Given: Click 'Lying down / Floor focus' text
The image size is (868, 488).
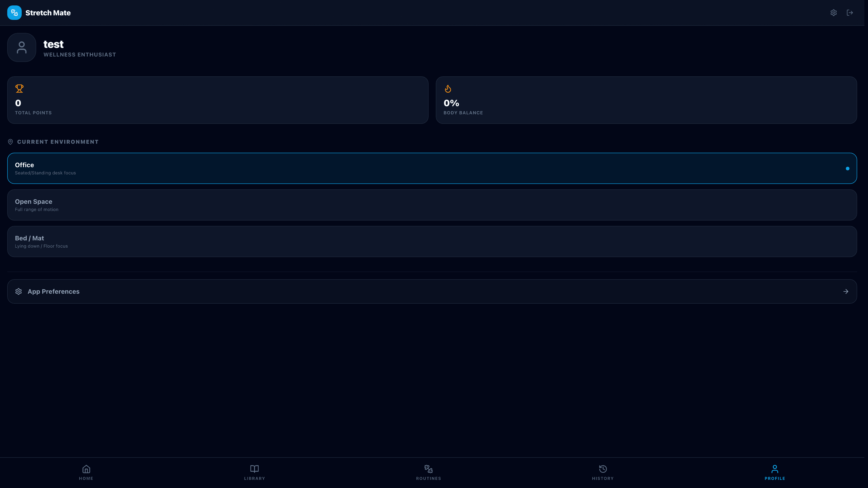Looking at the screenshot, I should pos(41,246).
